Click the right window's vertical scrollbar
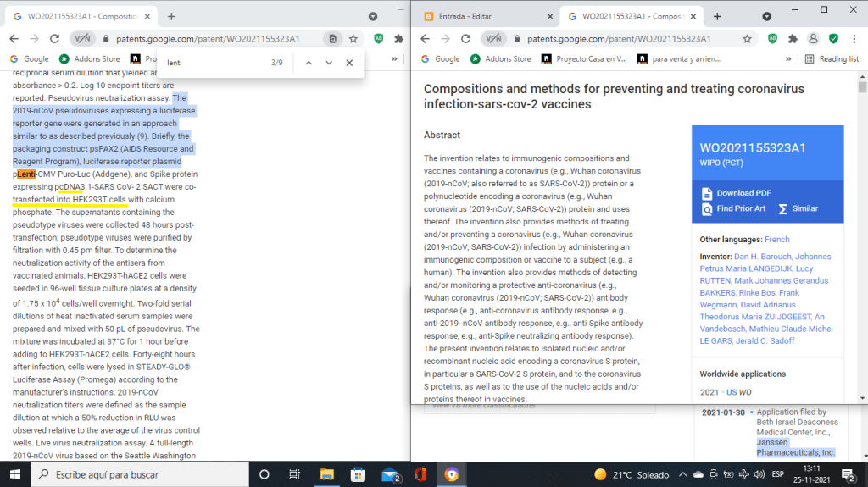Screen dimensions: 868x487 coord(862,254)
